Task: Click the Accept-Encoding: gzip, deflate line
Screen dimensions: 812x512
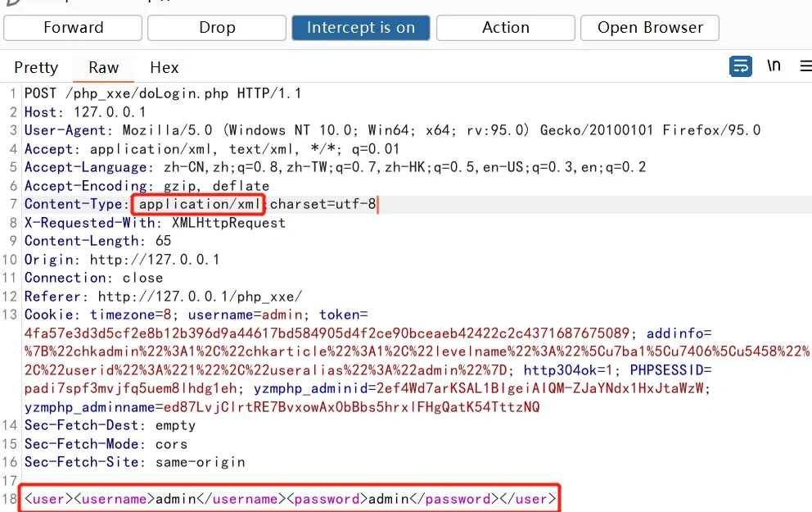Action: 147,186
